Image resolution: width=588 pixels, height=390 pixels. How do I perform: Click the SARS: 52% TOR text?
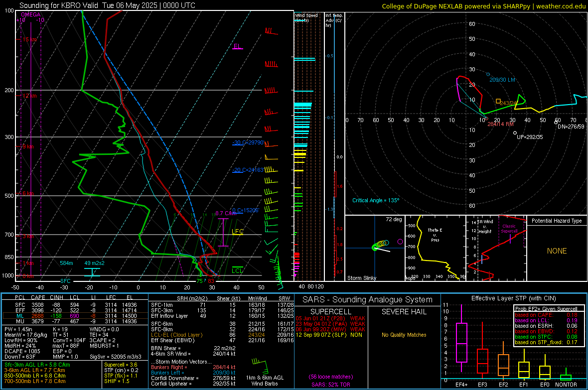330,385
